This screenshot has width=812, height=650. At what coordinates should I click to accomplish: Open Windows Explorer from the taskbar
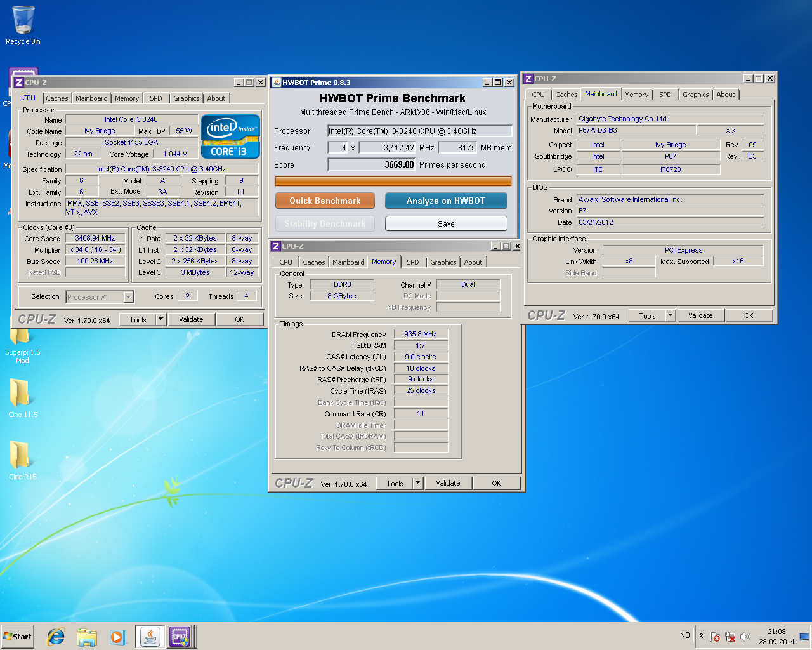coord(87,637)
